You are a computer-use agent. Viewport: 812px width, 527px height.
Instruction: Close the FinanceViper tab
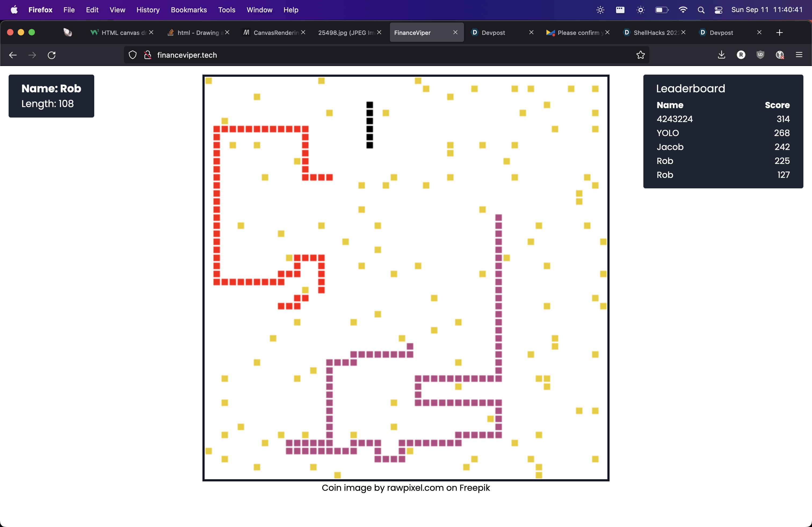point(455,32)
